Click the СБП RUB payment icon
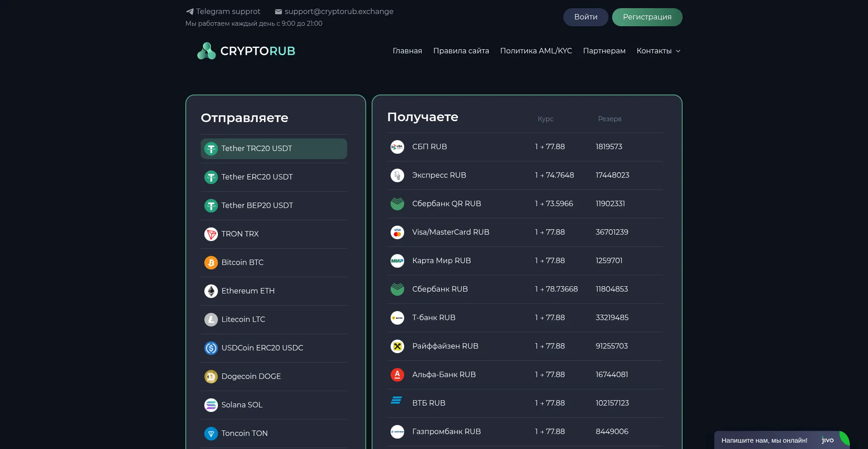868x449 pixels. [397, 147]
